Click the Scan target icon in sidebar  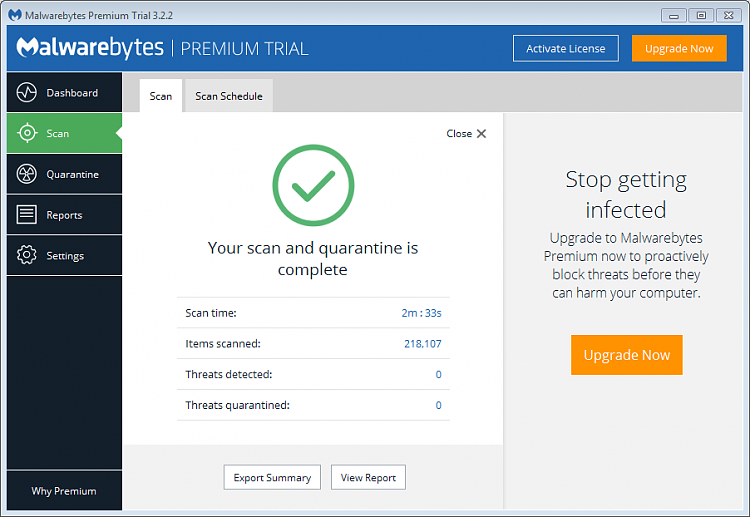point(27,133)
